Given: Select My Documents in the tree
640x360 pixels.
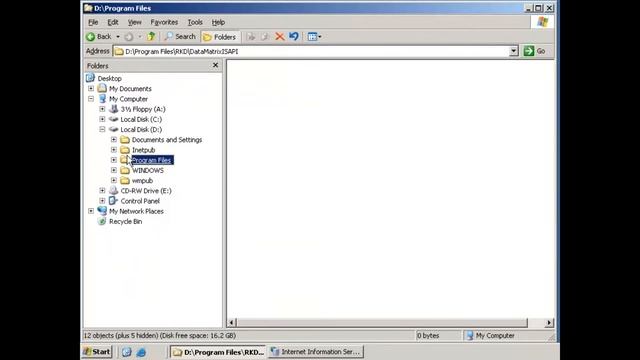Looking at the screenshot, I should [130, 89].
